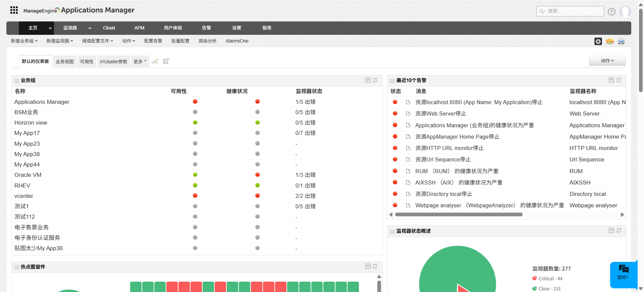Open the alarm 资源AppManager Home Page停止
Viewport: 644px width, 292px height.
click(x=457, y=137)
